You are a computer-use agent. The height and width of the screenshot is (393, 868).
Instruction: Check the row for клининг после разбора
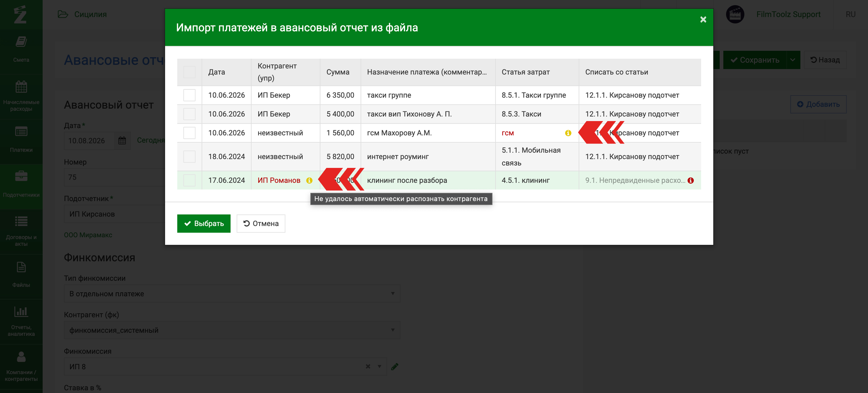pyautogui.click(x=189, y=180)
